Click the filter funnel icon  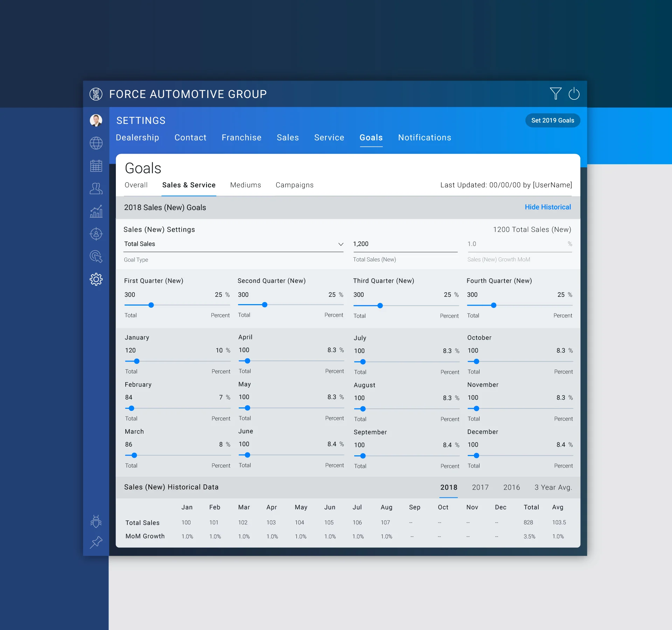pyautogui.click(x=555, y=93)
